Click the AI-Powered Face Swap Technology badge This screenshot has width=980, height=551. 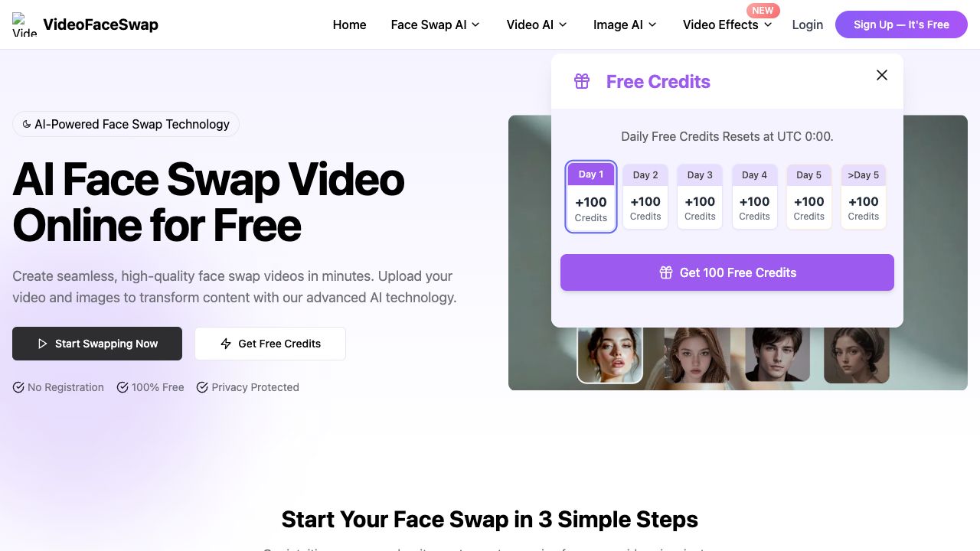coord(126,124)
